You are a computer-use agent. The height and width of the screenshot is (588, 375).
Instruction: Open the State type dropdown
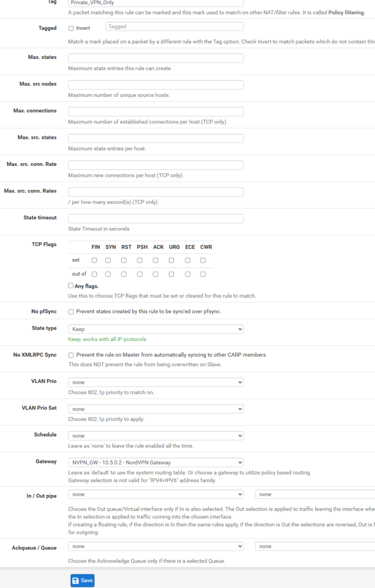click(x=156, y=329)
